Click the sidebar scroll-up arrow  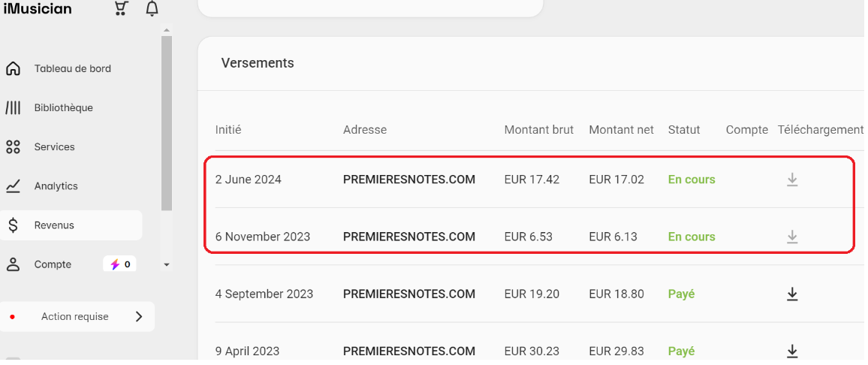pos(167,30)
